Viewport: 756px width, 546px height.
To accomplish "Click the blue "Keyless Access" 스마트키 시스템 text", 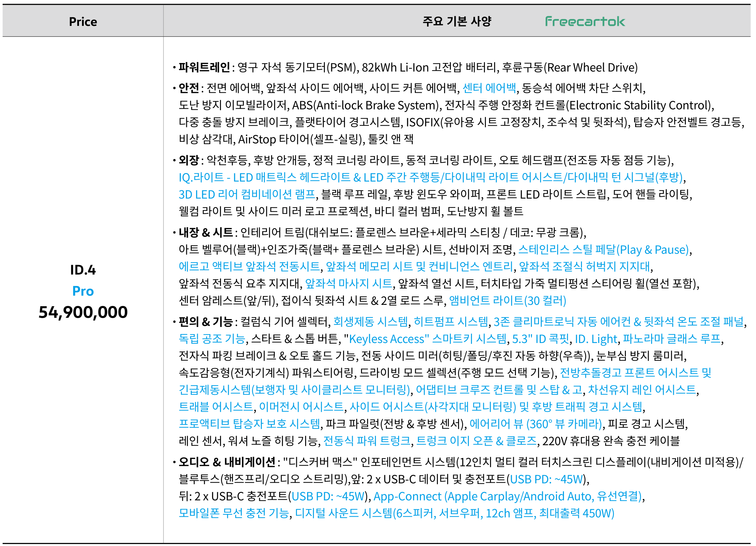I will click(x=428, y=339).
